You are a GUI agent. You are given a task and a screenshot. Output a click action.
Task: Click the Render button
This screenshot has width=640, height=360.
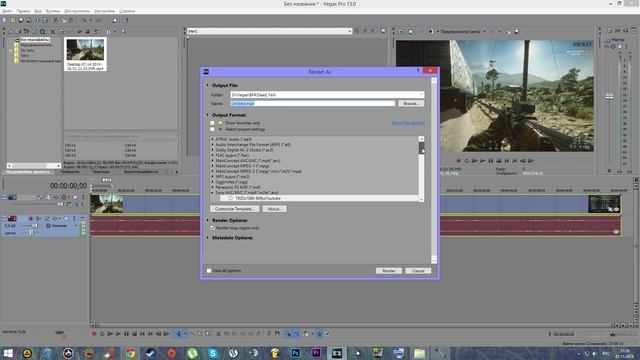coord(389,271)
